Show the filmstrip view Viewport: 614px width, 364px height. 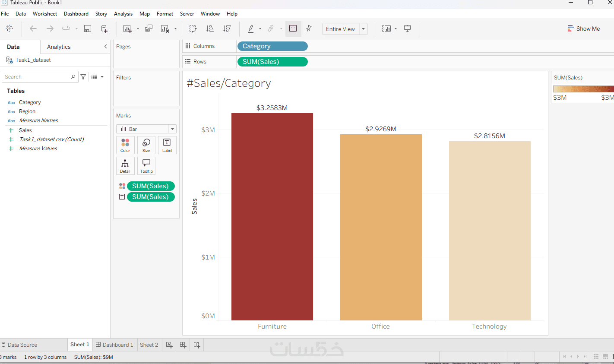606,357
